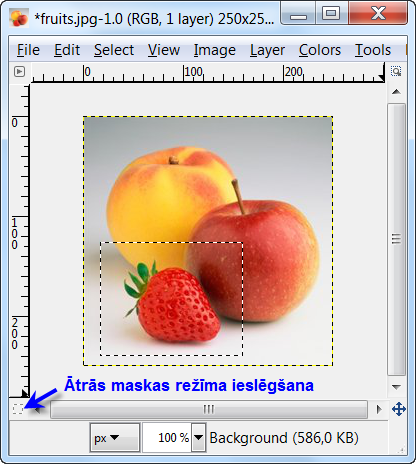
Task: Open the View menu
Action: tap(164, 50)
